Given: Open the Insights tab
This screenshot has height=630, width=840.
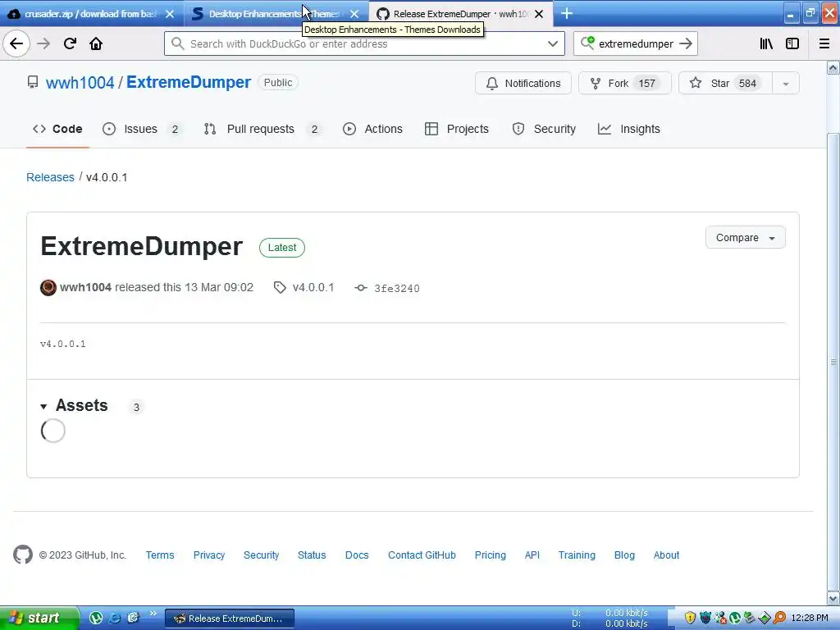Looking at the screenshot, I should pos(629,129).
